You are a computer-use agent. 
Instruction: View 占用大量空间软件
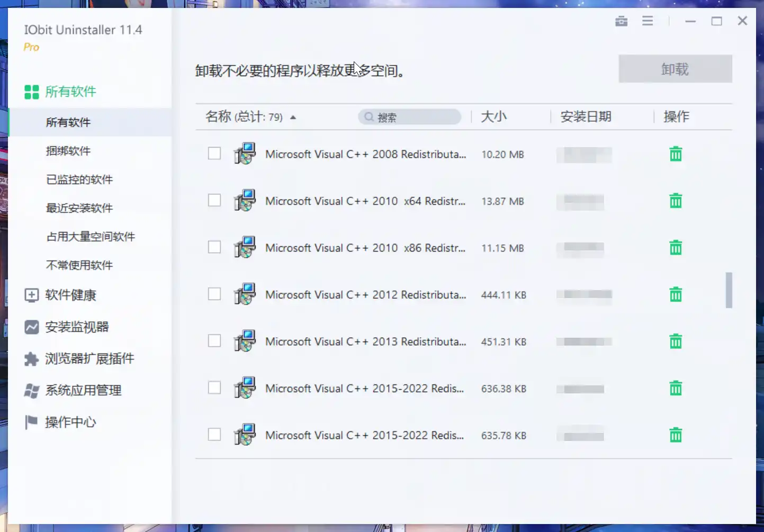tap(91, 237)
